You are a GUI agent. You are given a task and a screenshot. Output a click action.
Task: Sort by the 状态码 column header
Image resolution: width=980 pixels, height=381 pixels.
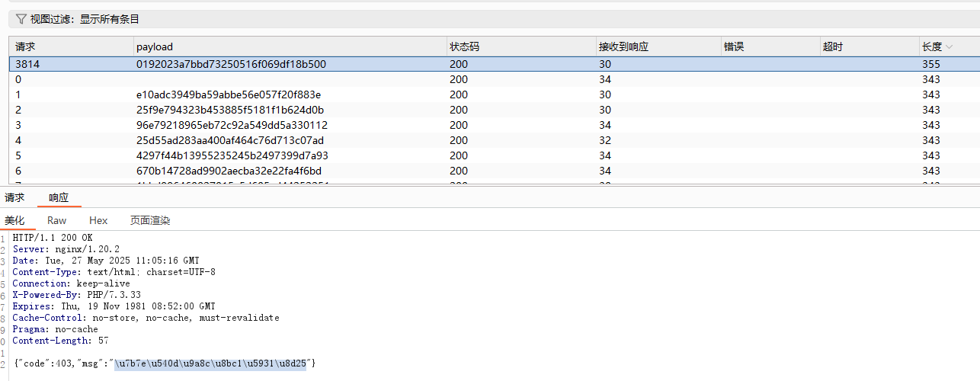click(x=464, y=47)
